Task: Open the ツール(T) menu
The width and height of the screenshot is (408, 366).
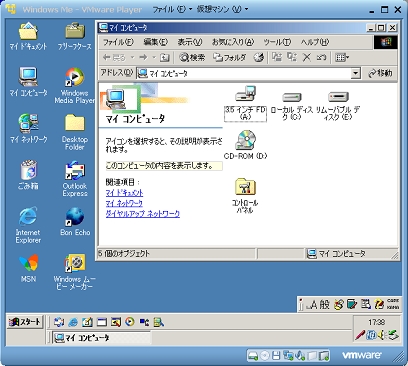Action: (277, 42)
